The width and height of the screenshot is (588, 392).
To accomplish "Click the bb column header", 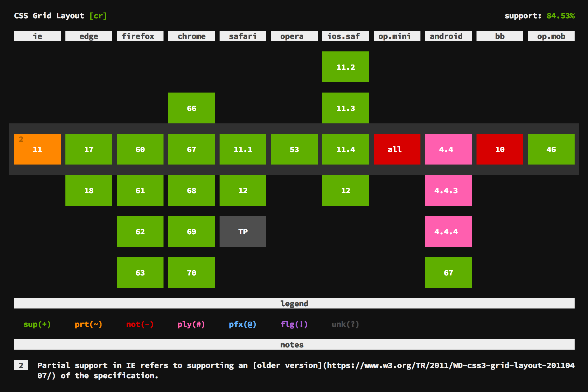I will [x=500, y=36].
